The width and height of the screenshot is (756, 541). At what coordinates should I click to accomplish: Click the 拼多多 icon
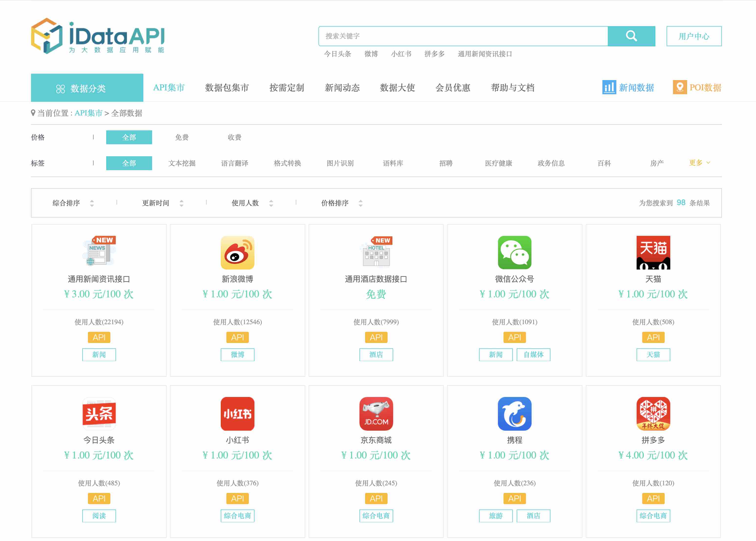(x=653, y=413)
